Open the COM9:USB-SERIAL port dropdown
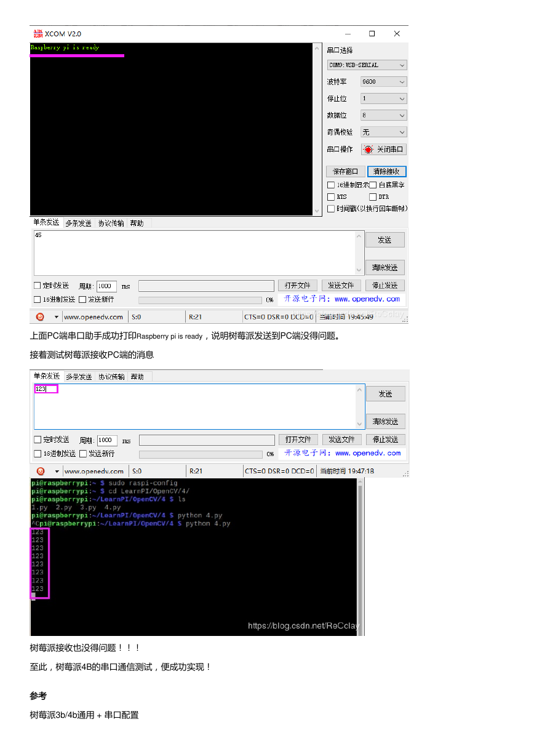This screenshot has height=756, width=534. pos(367,65)
